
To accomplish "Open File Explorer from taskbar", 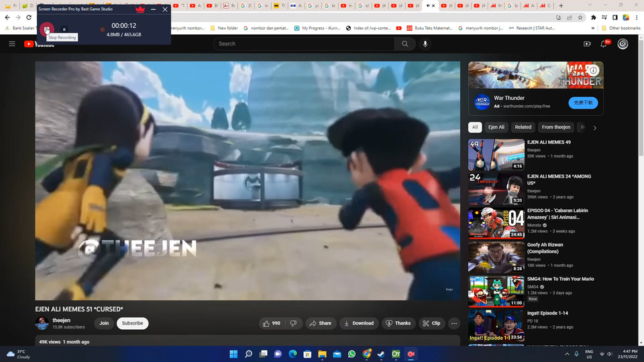I will coord(322,354).
